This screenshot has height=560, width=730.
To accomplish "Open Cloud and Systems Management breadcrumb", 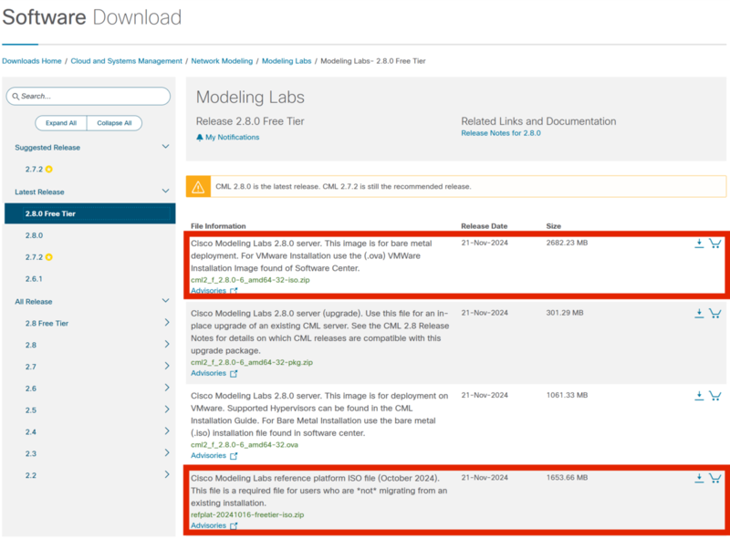I will pos(126,61).
